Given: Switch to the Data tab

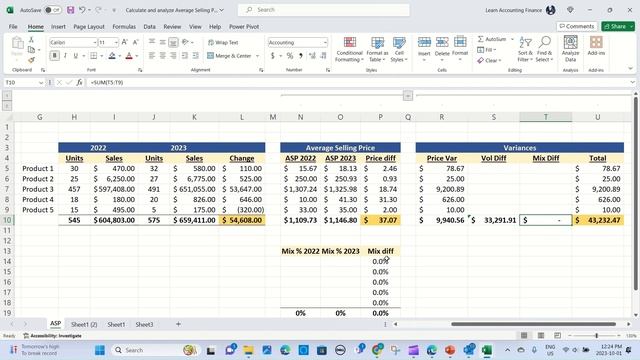Looking at the screenshot, I should (149, 27).
